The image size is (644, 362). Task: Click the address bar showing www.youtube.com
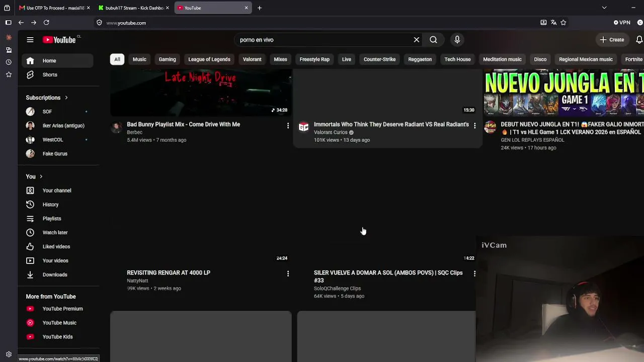(317, 23)
